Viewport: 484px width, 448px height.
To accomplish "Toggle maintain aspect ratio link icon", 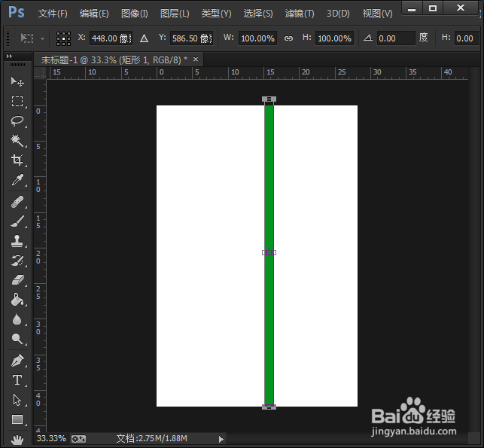I will click(288, 38).
